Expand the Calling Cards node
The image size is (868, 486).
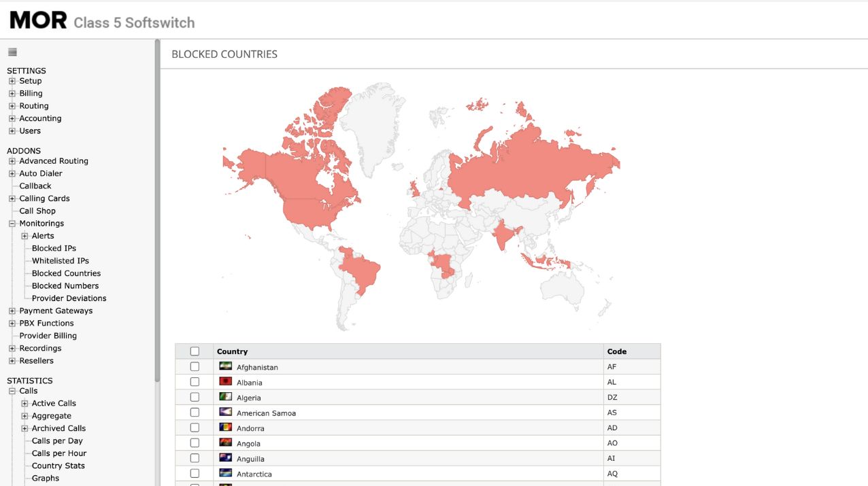click(x=12, y=198)
